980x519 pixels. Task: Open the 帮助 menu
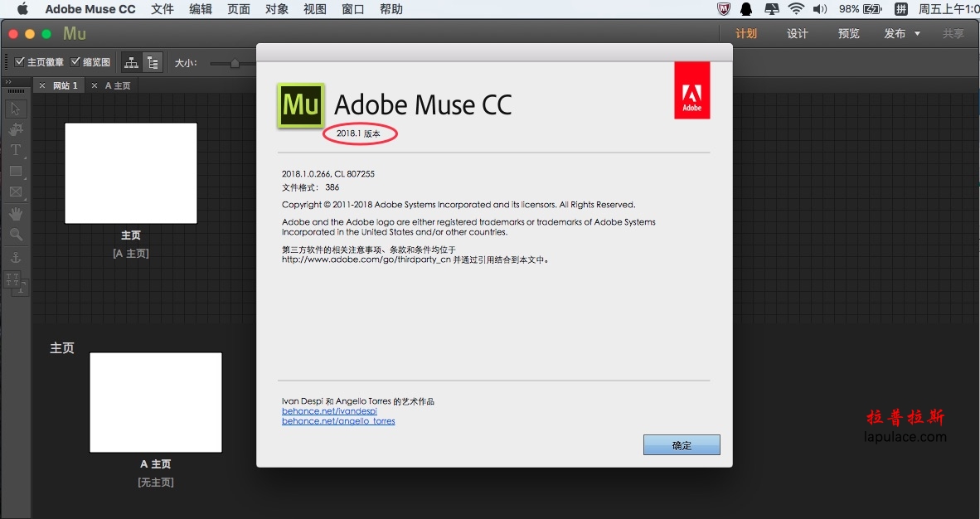[391, 9]
